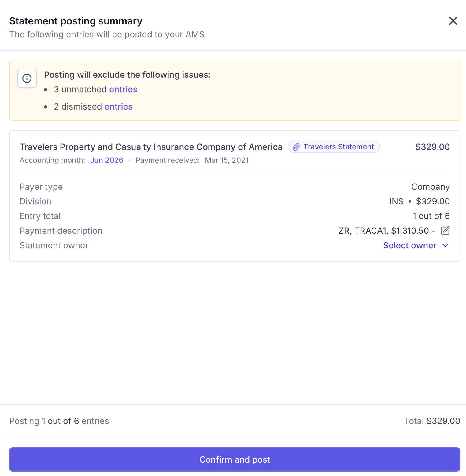Click the Posting 1 out of 6 entries footer text
This screenshot has height=476, width=466.
tap(59, 421)
